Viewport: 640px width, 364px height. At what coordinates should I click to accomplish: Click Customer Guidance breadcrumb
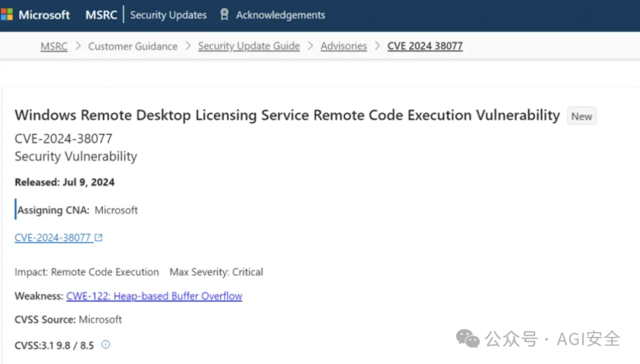(x=133, y=46)
